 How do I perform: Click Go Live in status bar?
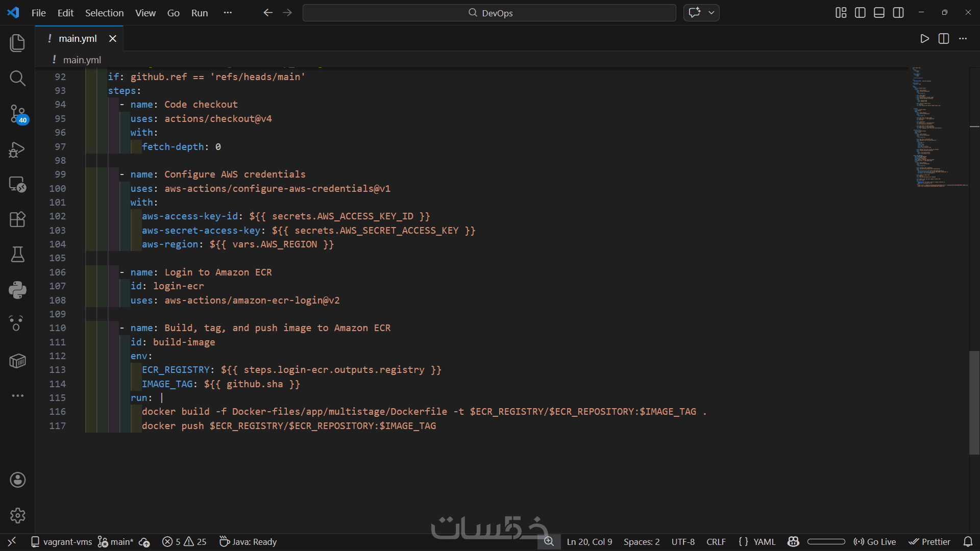point(875,542)
